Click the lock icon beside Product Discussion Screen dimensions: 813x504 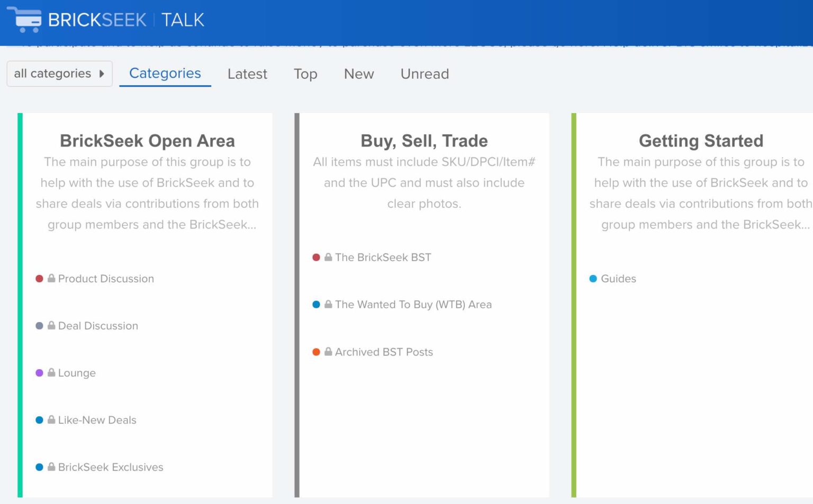(51, 278)
